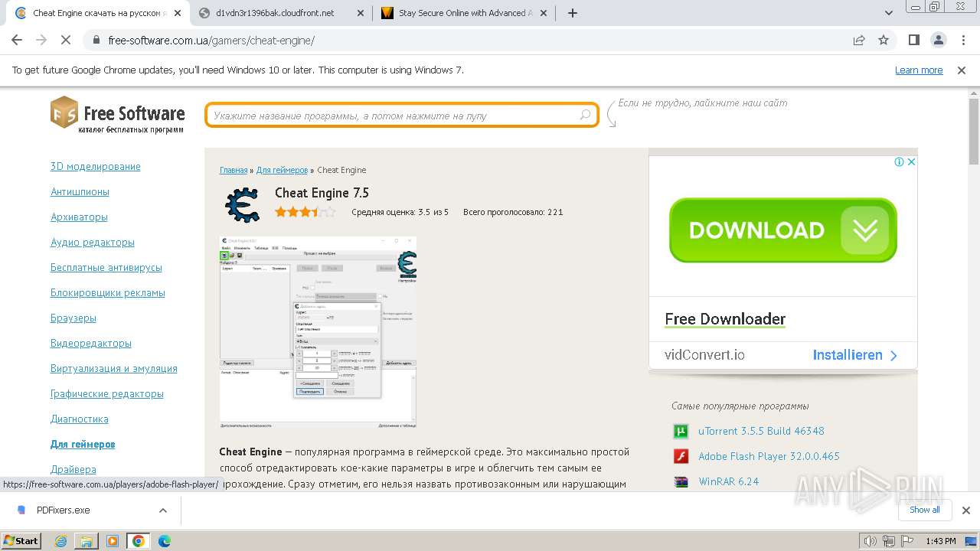
Task: Bookmark this page with the star icon
Action: click(x=884, y=41)
